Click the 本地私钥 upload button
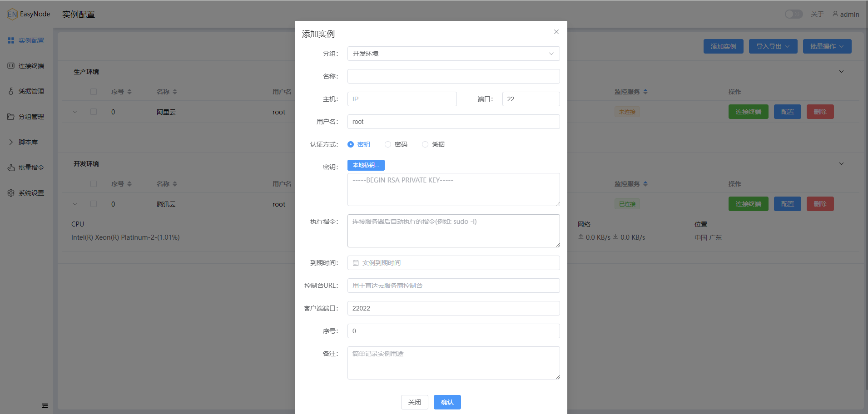Screen dimensions: 868x414 [366, 165]
